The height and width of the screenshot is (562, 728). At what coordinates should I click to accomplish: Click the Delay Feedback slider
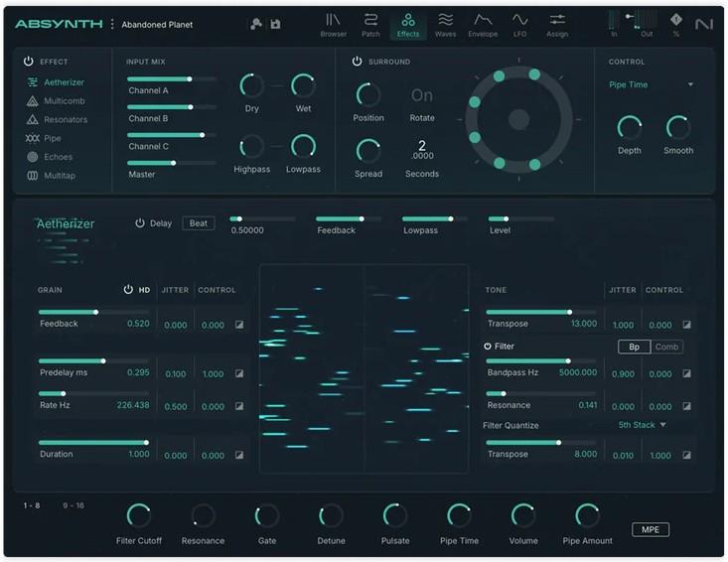point(349,218)
